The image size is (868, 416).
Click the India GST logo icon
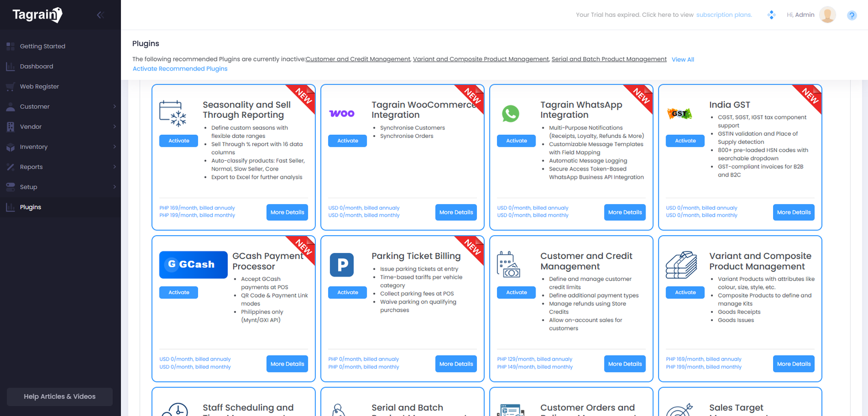coord(679,114)
